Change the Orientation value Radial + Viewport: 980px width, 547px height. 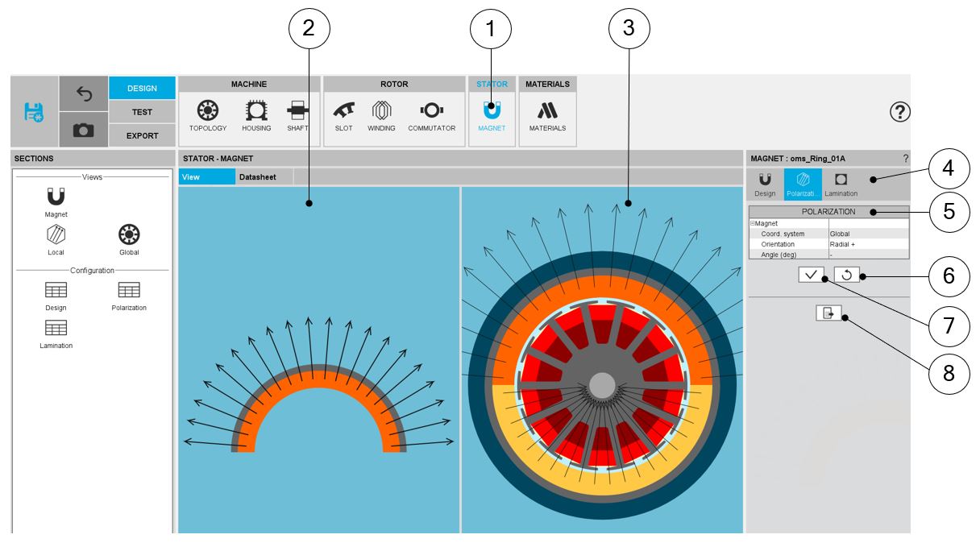click(x=867, y=244)
